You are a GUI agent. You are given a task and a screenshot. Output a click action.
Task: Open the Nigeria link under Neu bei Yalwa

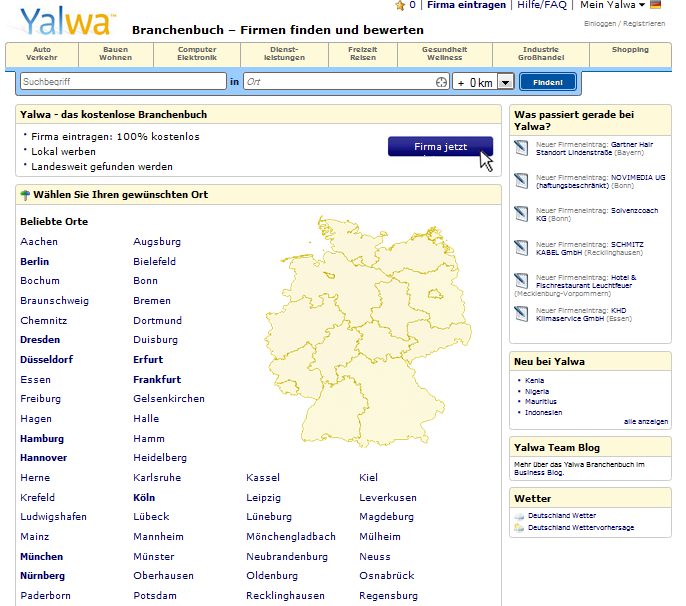(537, 392)
